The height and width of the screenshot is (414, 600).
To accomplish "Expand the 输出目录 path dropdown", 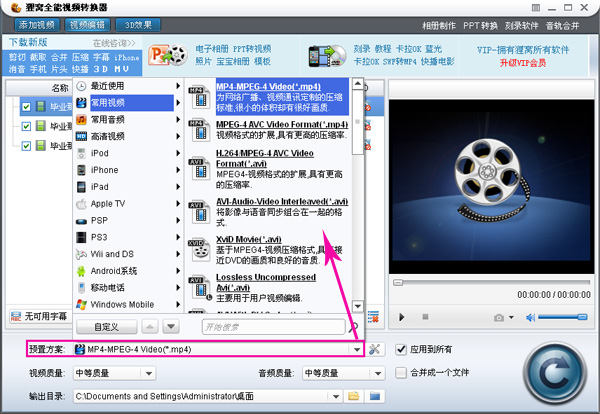I will tap(336, 396).
